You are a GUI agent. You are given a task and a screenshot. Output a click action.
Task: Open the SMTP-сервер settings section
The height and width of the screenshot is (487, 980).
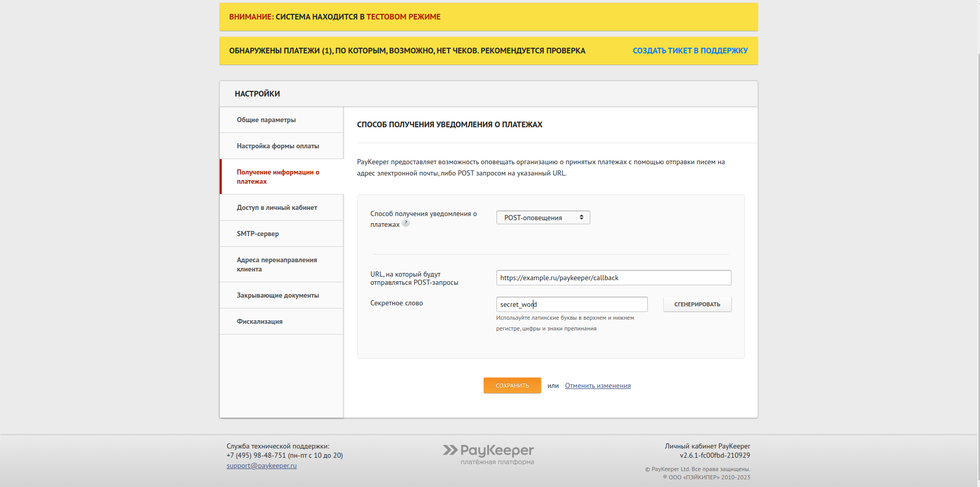coord(258,234)
